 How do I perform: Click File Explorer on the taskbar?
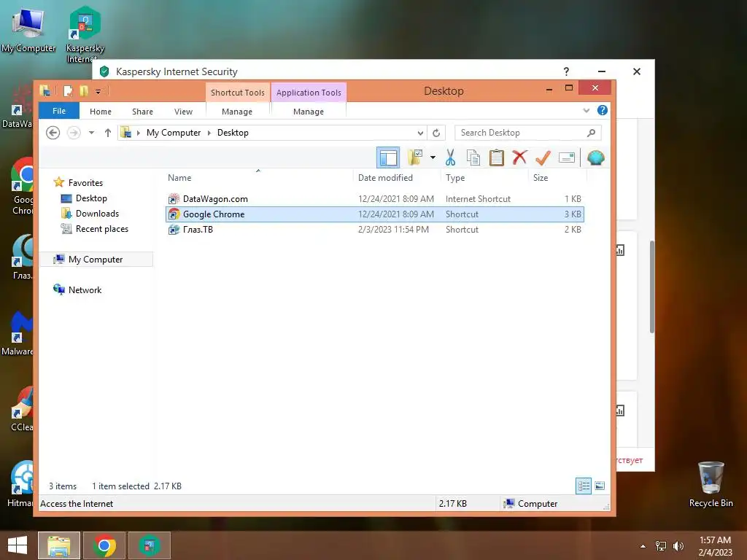coord(59,545)
